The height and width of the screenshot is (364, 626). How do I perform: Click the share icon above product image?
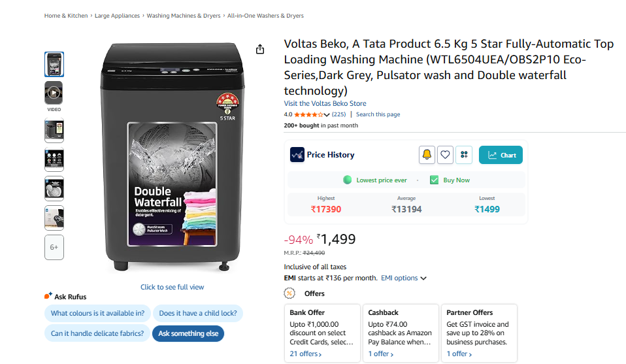(x=260, y=50)
